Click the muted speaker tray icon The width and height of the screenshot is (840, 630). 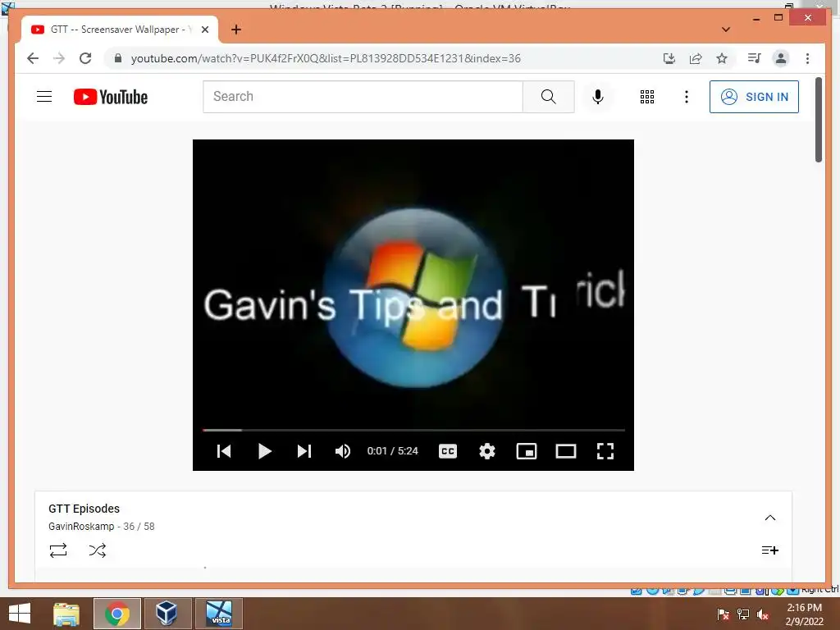coord(762,614)
